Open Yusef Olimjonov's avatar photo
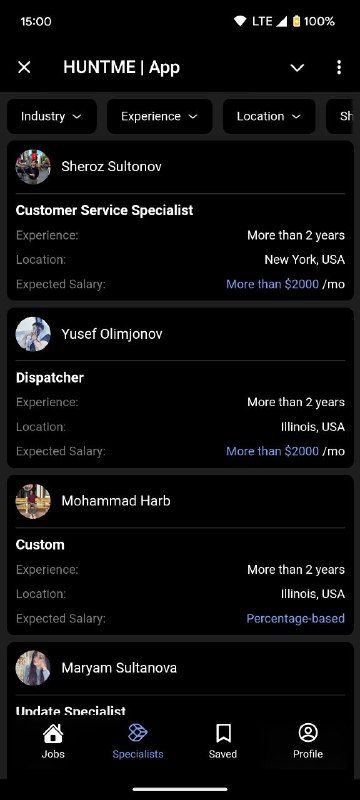 33,334
